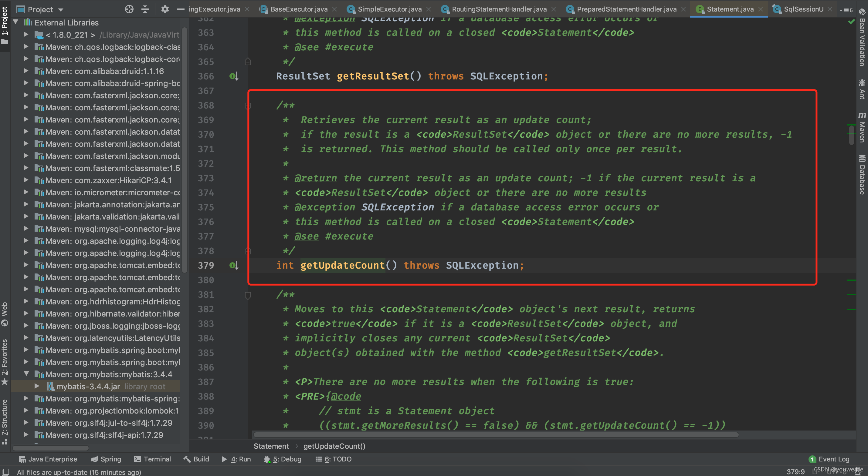Screen dimensions: 868x476
Task: Open Bean Validation tool window
Action: (862, 37)
